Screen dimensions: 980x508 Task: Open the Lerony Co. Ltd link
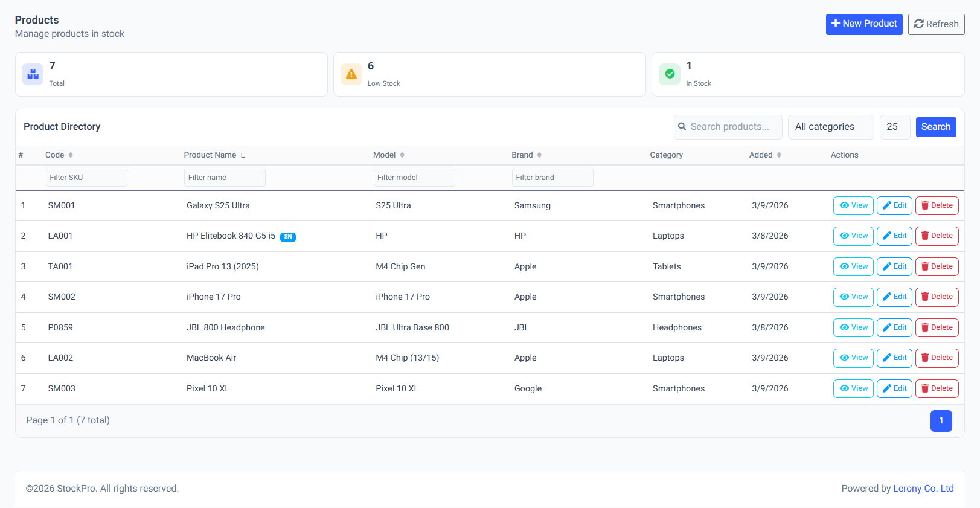(923, 489)
